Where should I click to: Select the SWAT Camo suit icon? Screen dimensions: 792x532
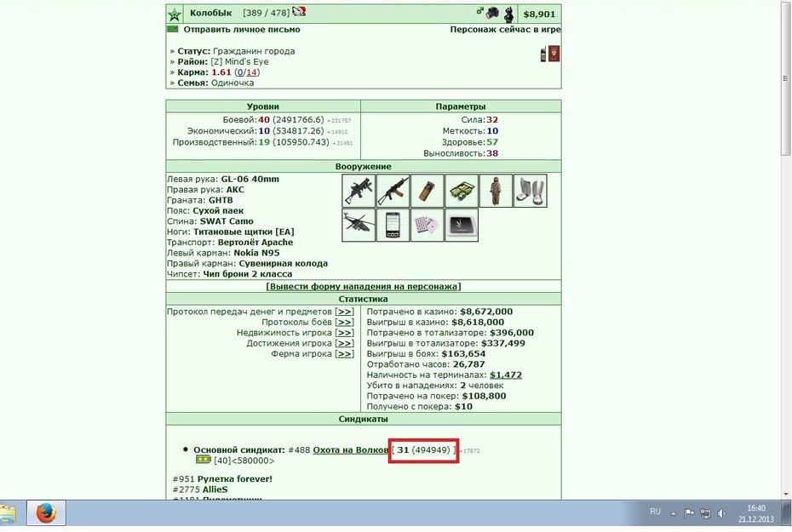click(496, 191)
